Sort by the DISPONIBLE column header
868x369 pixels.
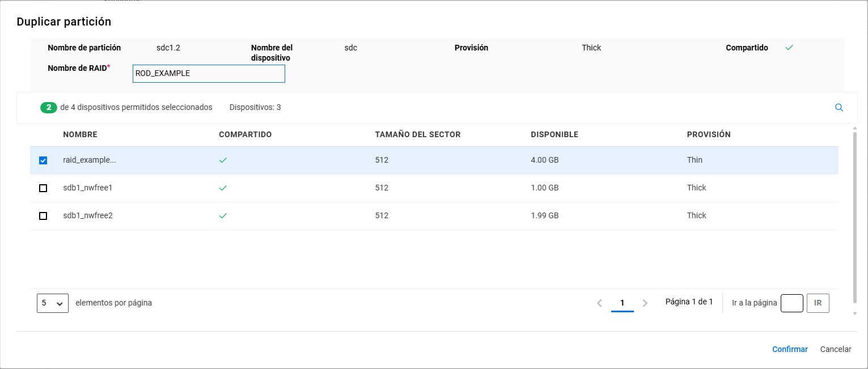[x=554, y=135]
